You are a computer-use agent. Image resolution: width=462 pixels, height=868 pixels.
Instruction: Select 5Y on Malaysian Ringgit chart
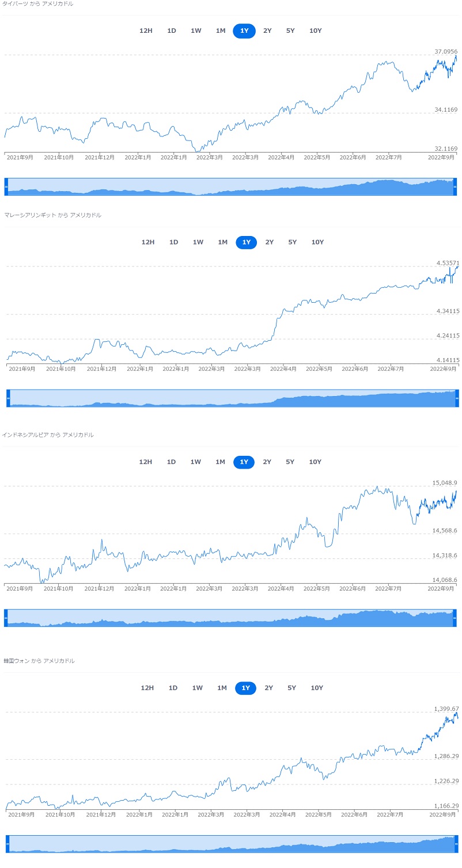(x=293, y=242)
